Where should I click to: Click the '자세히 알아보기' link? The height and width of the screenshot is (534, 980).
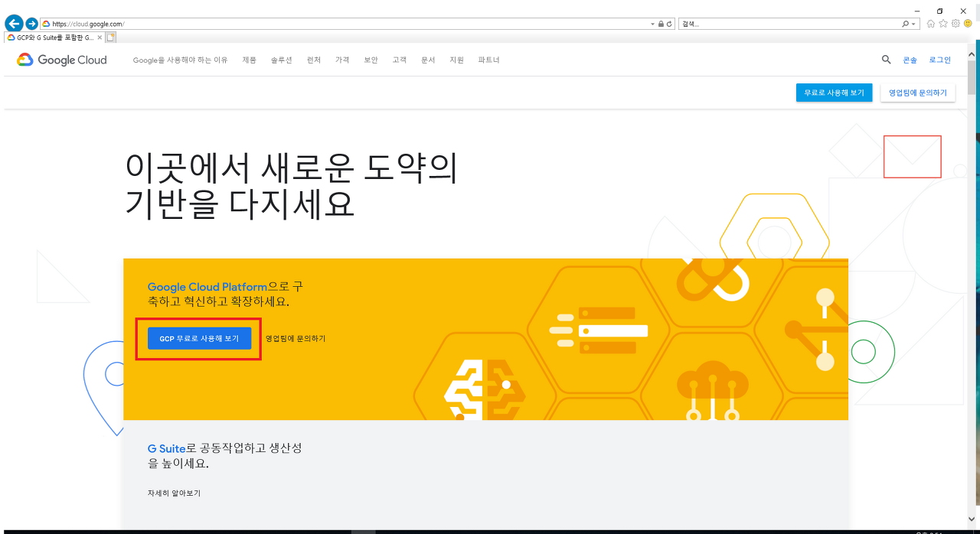tap(174, 493)
